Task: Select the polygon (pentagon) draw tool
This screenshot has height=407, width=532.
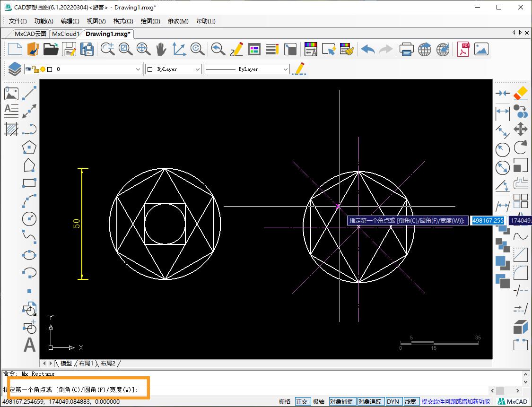Action: (x=29, y=147)
